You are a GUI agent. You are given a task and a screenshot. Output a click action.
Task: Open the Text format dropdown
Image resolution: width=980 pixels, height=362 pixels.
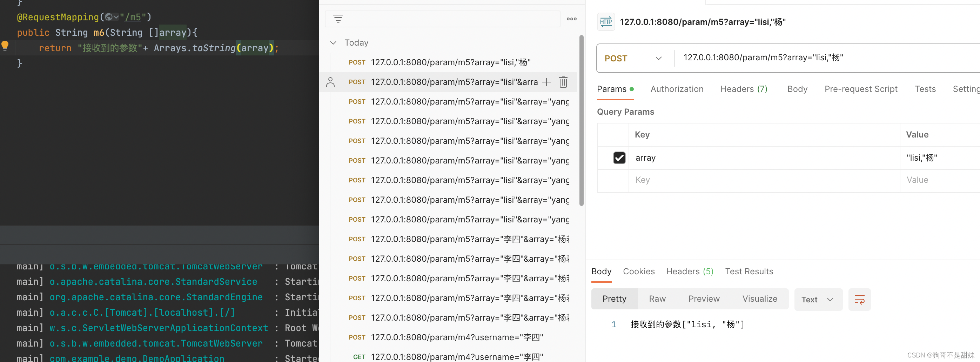pos(818,299)
